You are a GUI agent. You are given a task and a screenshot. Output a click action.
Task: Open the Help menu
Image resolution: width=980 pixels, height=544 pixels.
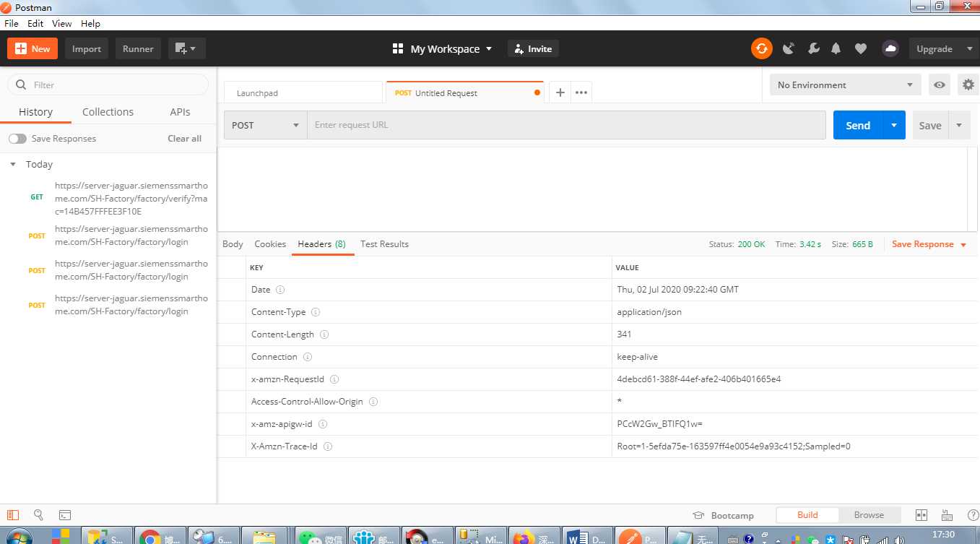(90, 23)
